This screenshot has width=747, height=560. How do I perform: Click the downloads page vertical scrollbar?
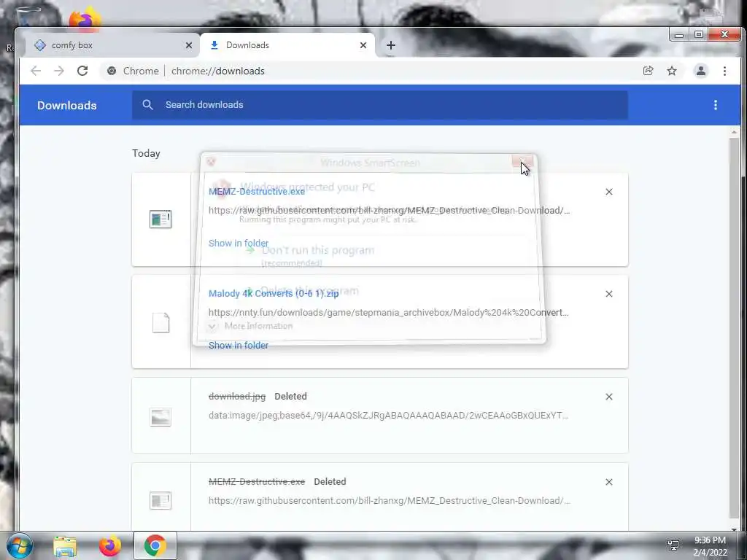pyautogui.click(x=734, y=329)
